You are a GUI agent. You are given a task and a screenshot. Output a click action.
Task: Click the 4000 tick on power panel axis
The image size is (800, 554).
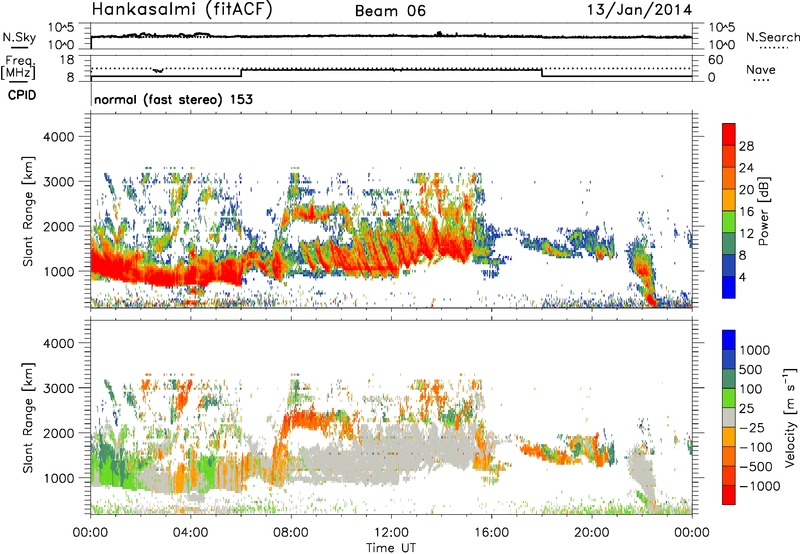59,137
